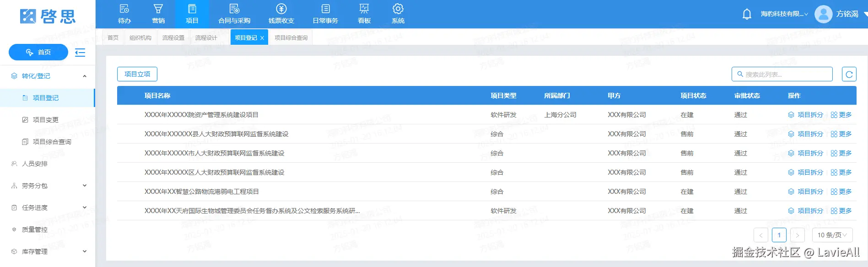Select page 1 in pagination
Image resolution: width=868 pixels, height=267 pixels.
click(779, 235)
